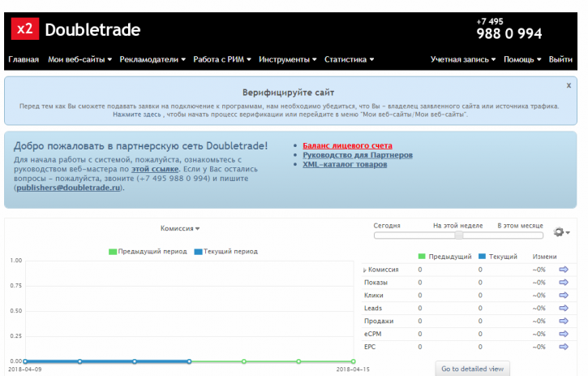This screenshot has height=376, width=588.
Task: Click the arrow icon in EPC row
Action: [x=564, y=347]
